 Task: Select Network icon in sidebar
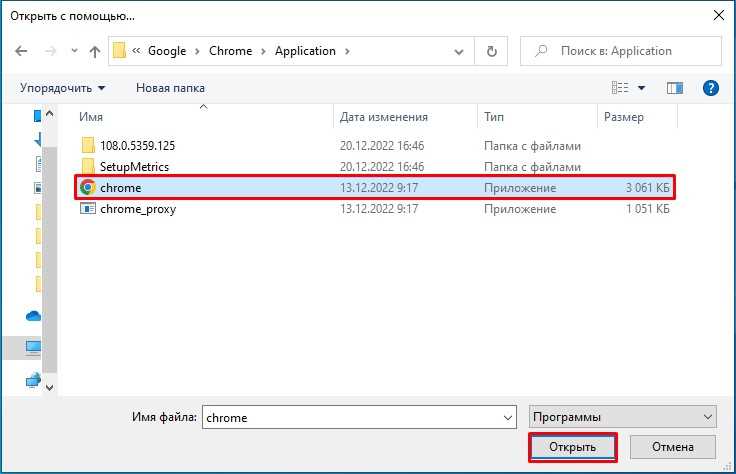(x=33, y=380)
